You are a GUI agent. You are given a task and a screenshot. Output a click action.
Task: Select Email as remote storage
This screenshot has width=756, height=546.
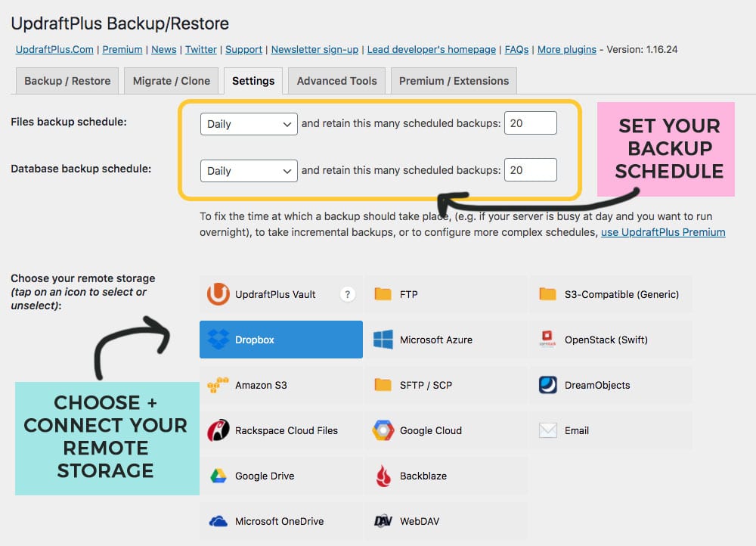[x=611, y=430]
